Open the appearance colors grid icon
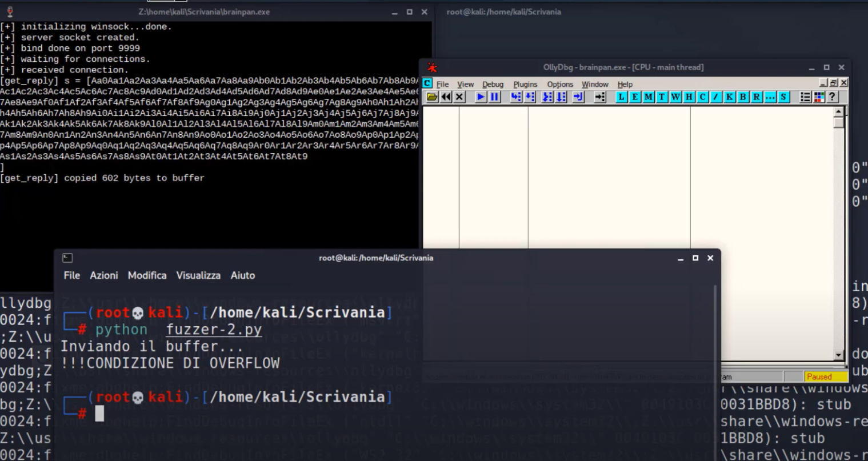Screen dimensions: 868x461 point(819,97)
